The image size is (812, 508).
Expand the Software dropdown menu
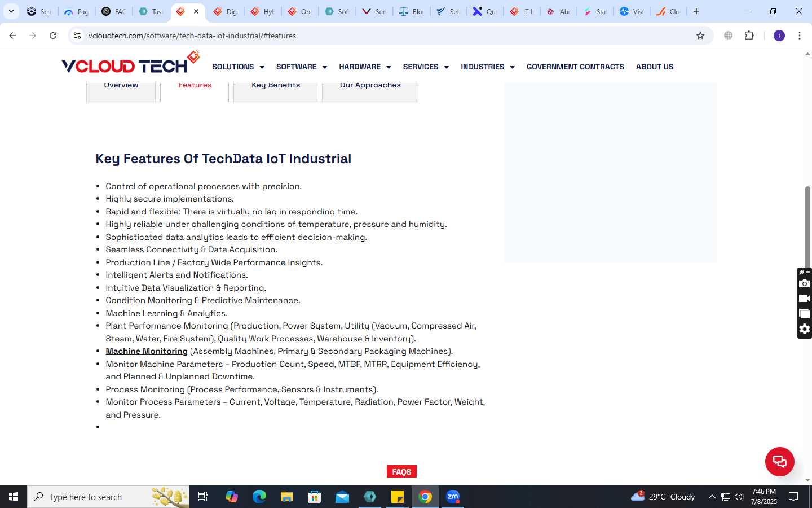pyautogui.click(x=302, y=67)
